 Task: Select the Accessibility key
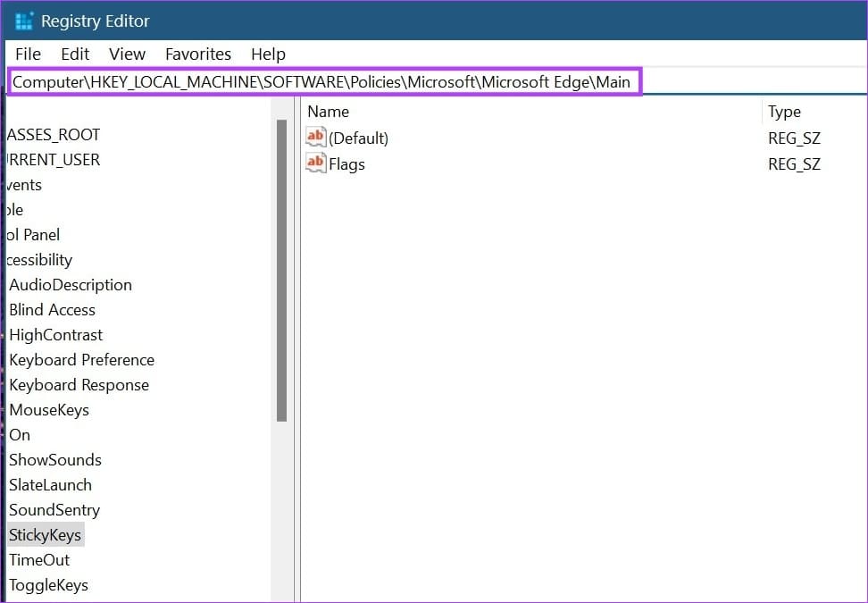click(39, 260)
